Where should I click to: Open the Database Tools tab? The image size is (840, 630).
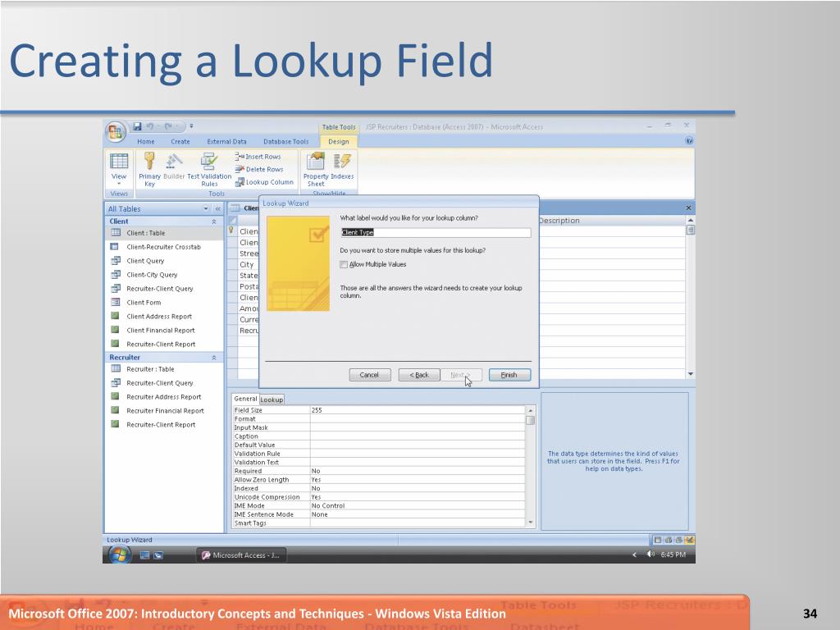click(285, 141)
